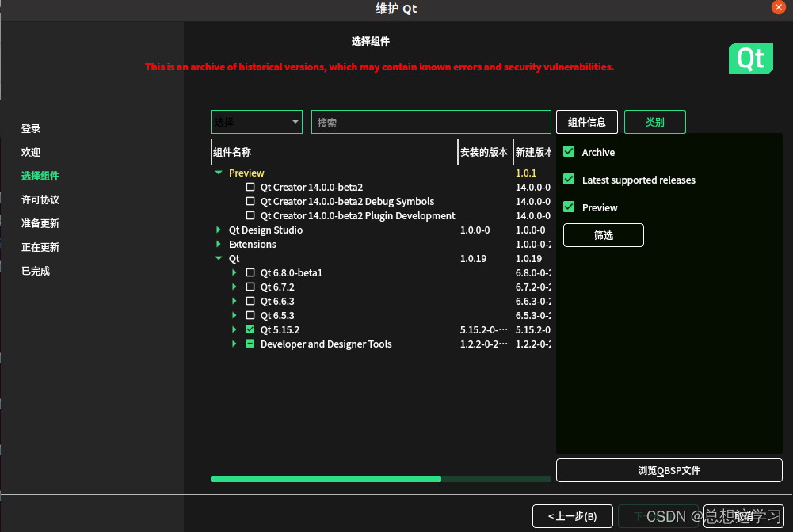793x532 pixels.
Task: Open the 选择 selection dropdown
Action: (256, 122)
